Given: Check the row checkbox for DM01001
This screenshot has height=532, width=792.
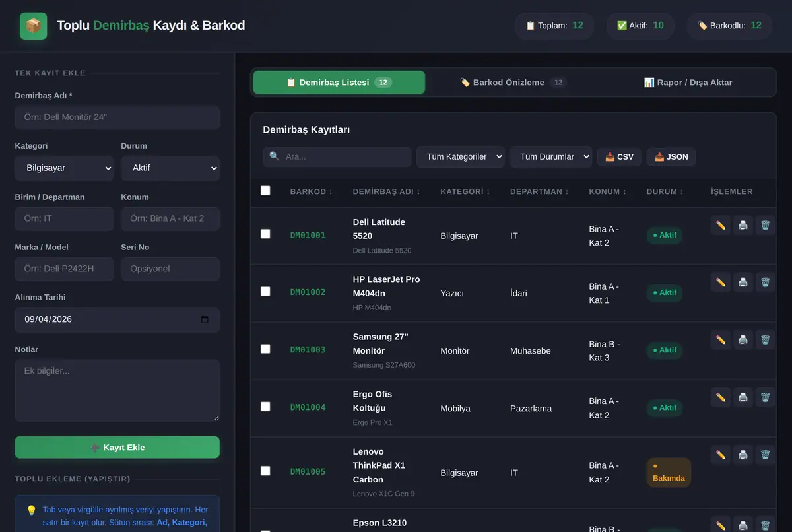Looking at the screenshot, I should tap(265, 234).
